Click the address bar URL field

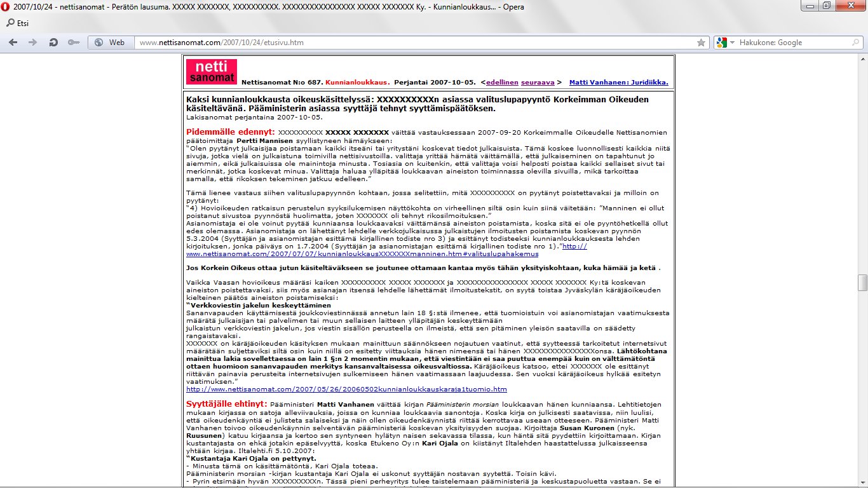[413, 43]
